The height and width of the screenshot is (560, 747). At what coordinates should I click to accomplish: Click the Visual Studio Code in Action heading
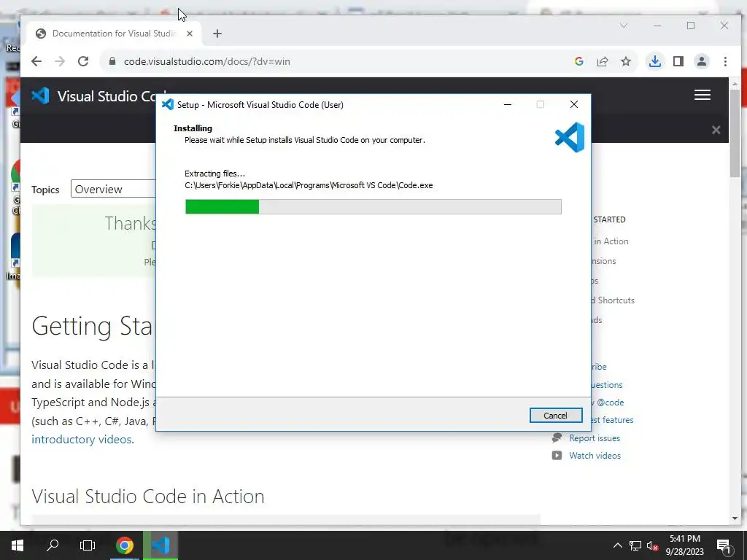click(x=147, y=496)
